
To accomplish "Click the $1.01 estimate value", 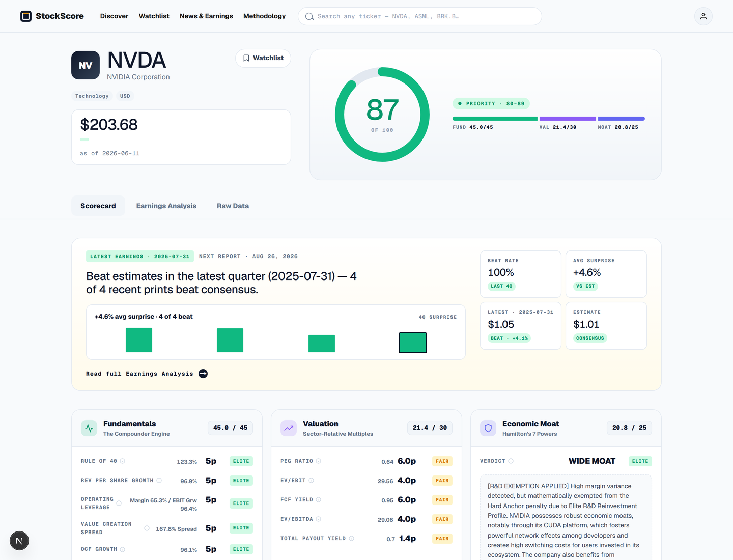I will tap(586, 324).
